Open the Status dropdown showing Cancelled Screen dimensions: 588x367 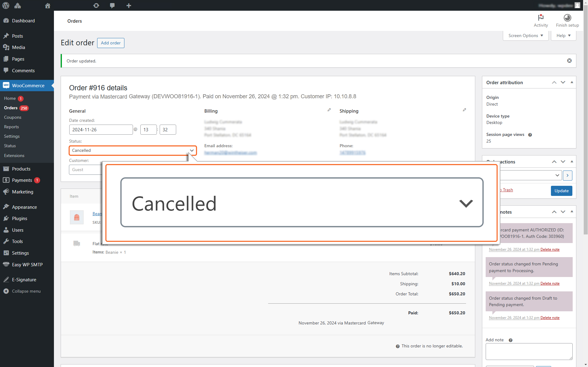(133, 150)
